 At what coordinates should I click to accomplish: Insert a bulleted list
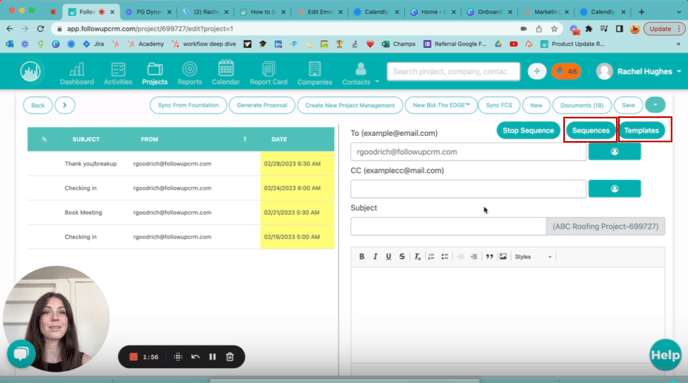click(x=444, y=257)
